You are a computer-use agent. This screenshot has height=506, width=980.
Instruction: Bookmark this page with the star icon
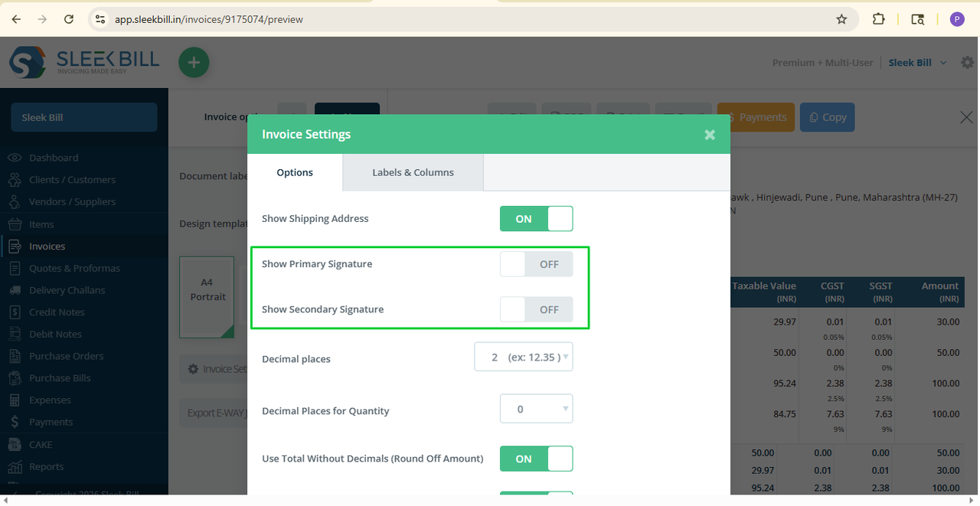tap(841, 19)
